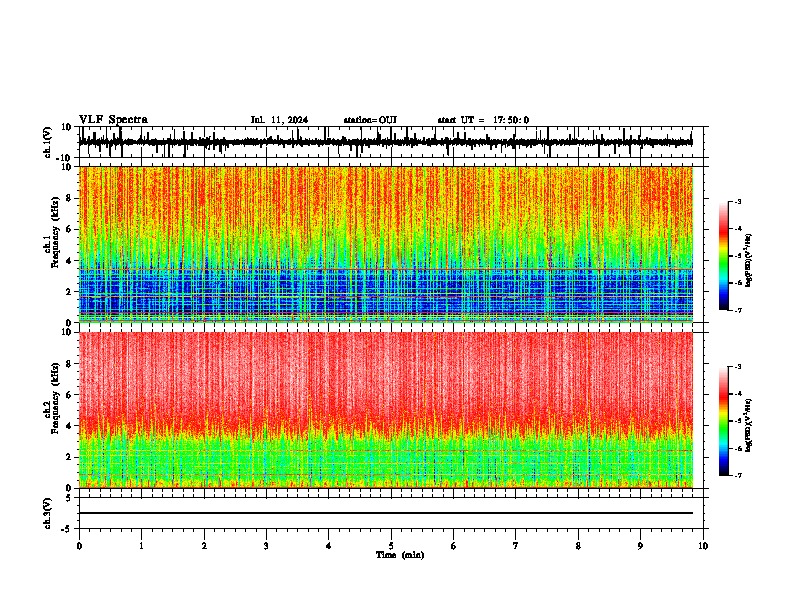The height and width of the screenshot is (612, 792).
Task: Select the "start UT = 17:50:0" text
Action: 483,120
